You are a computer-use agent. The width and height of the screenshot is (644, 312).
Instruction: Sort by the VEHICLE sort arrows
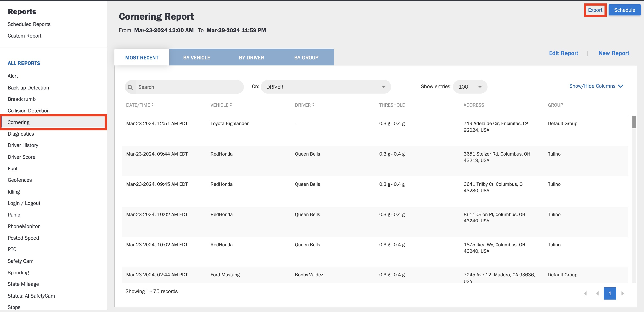click(x=231, y=105)
